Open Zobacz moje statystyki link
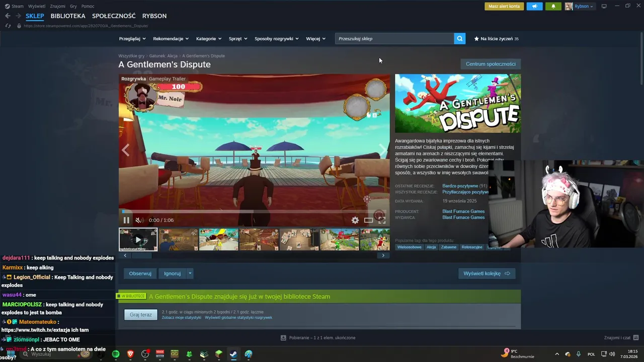This screenshot has width=644, height=362. click(181, 318)
